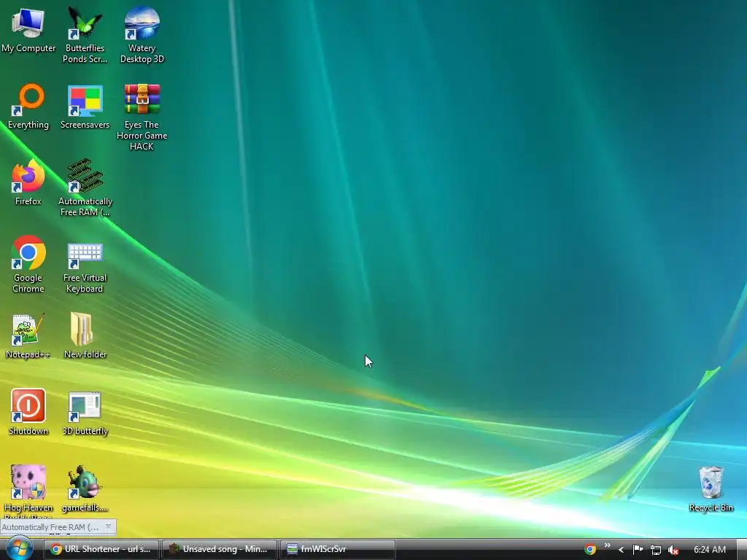Select Eyes The Horror Game HACK archive
The width and height of the screenshot is (747, 560).
142,117
